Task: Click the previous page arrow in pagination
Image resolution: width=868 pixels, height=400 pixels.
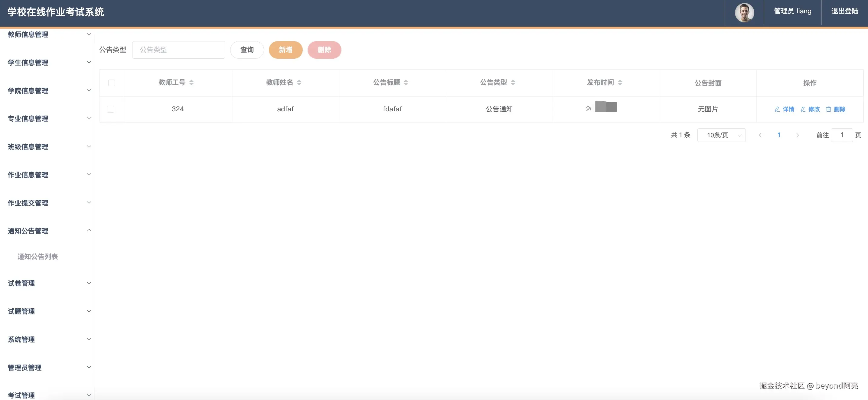Action: (760, 135)
